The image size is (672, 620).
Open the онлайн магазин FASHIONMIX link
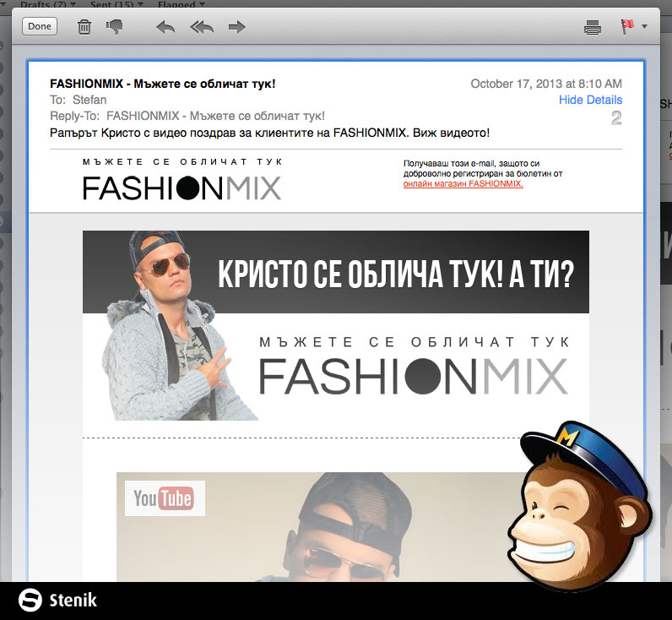tap(463, 184)
